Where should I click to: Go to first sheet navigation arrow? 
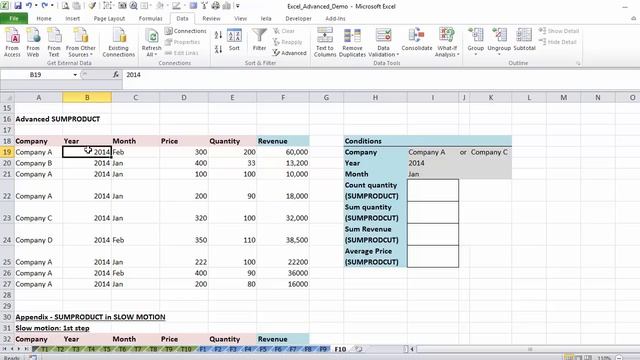[5, 349]
